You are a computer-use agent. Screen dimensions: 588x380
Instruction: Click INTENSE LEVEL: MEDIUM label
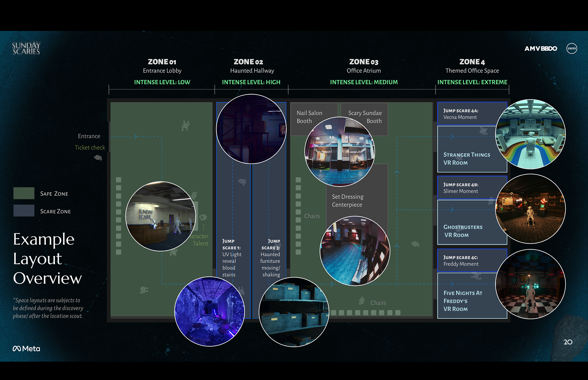(364, 82)
